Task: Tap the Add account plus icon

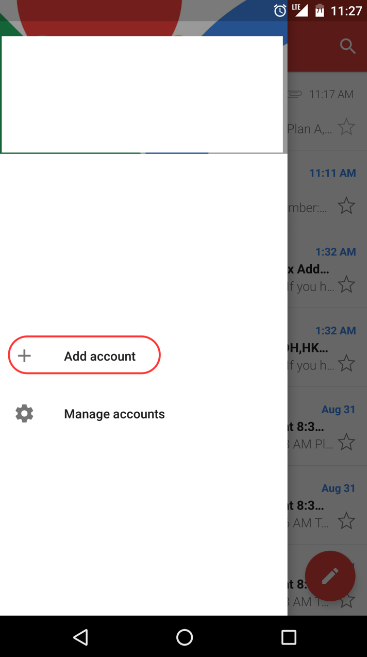Action: 24,356
